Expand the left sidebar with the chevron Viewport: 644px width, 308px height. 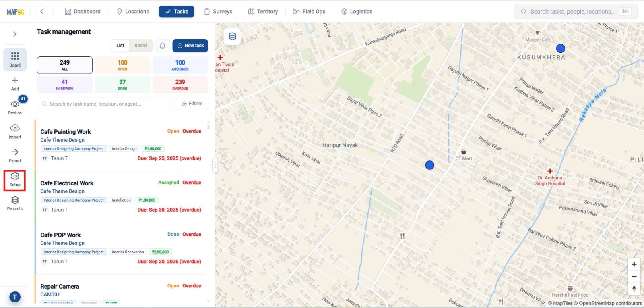pyautogui.click(x=15, y=34)
